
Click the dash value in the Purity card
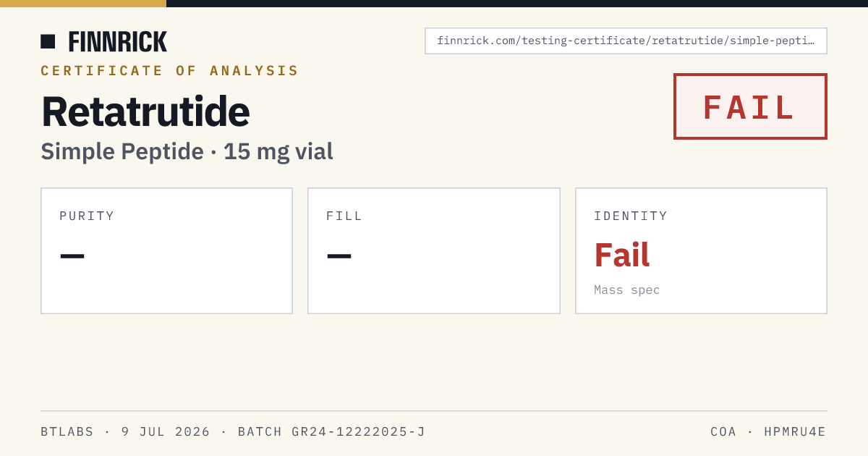(72, 256)
